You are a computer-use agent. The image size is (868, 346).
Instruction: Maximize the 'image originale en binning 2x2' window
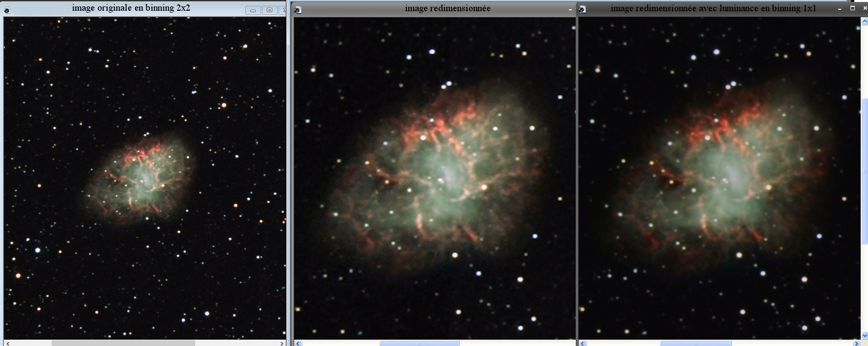269,10
